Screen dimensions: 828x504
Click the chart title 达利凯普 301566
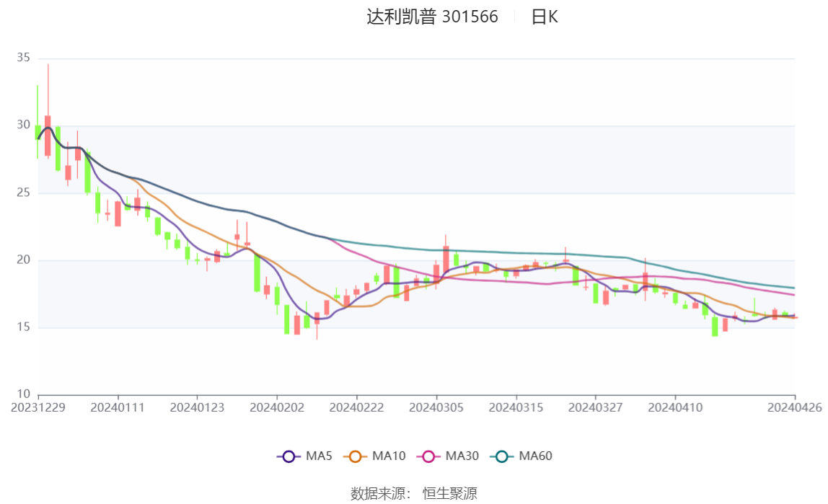[x=432, y=17]
